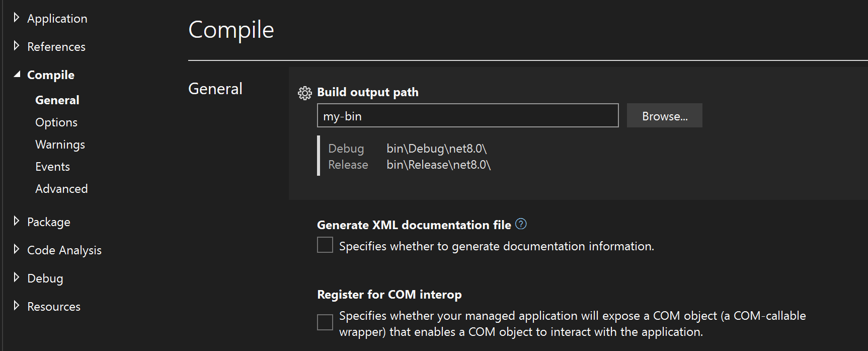Enable Generate XML documentation file checkbox

click(325, 245)
